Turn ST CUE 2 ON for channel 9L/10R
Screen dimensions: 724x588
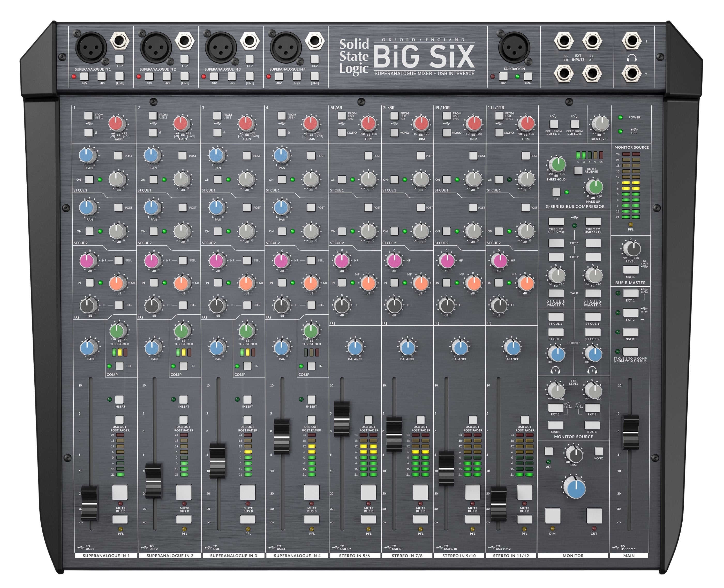(x=447, y=231)
